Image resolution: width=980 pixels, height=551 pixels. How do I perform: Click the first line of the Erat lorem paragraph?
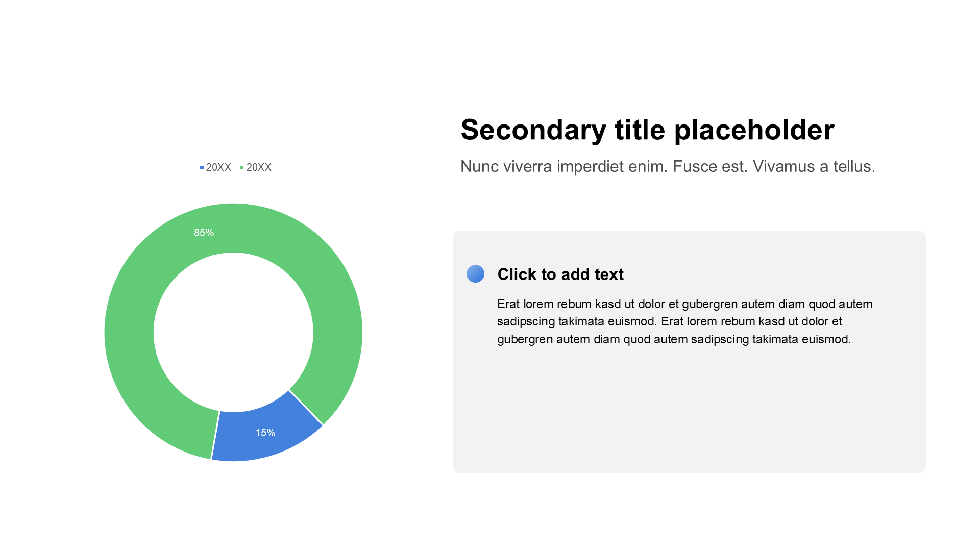click(x=684, y=304)
